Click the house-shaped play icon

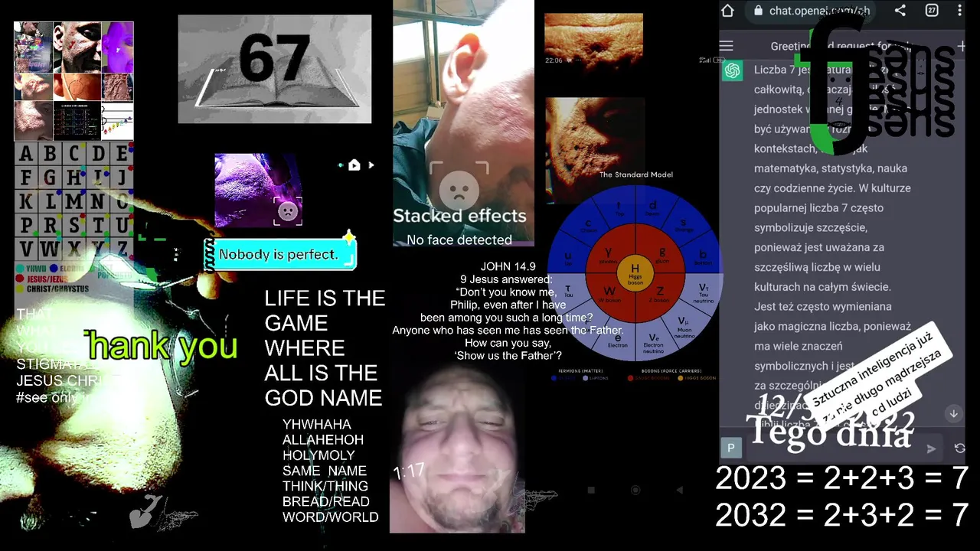click(x=354, y=165)
